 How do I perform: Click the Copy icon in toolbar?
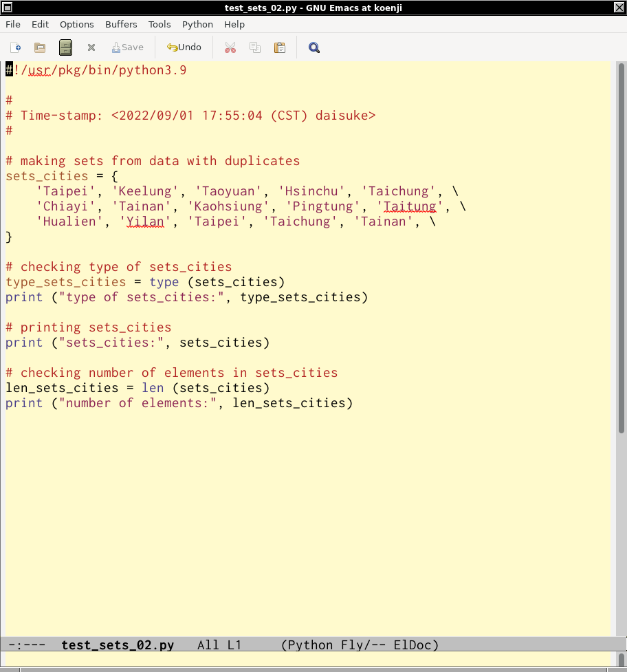(x=255, y=47)
